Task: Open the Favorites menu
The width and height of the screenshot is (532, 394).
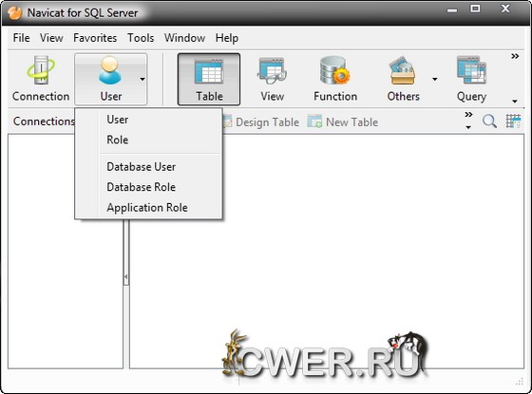Action: (x=95, y=38)
